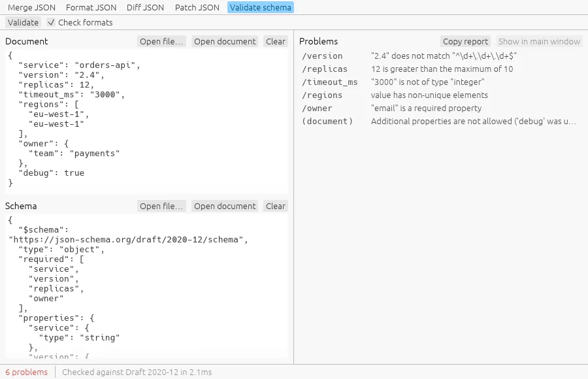Open file for the Schema panel

[161, 206]
